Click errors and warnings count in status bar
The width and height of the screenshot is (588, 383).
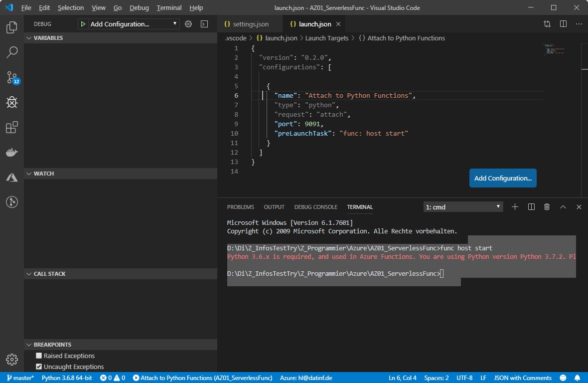[113, 378]
